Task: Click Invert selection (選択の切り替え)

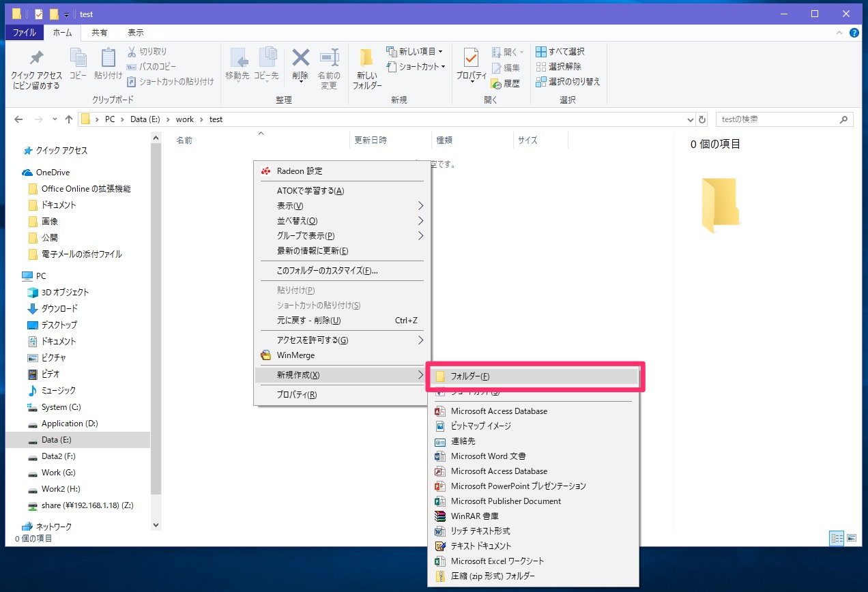Action: pyautogui.click(x=568, y=82)
